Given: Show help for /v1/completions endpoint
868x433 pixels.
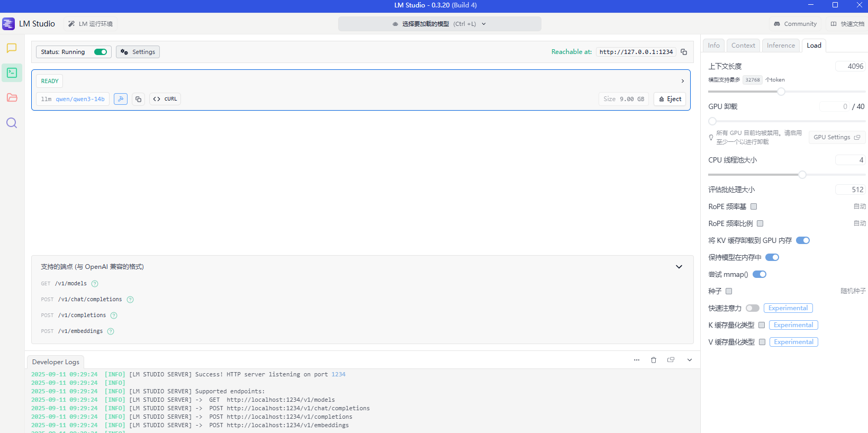Looking at the screenshot, I should click(x=114, y=315).
